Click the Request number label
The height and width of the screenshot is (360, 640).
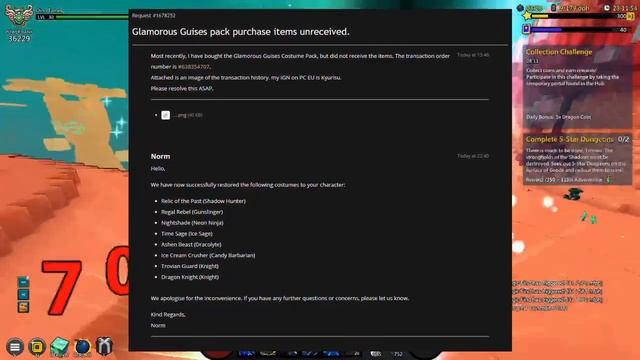(x=153, y=16)
